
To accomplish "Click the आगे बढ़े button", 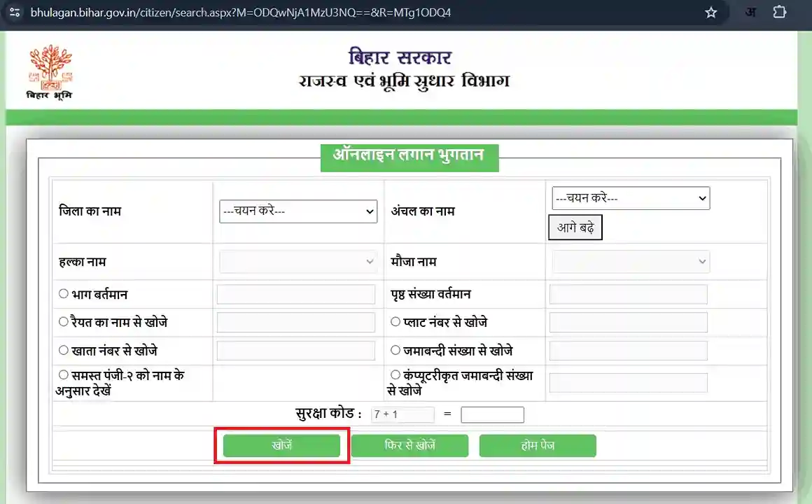I will tap(575, 227).
